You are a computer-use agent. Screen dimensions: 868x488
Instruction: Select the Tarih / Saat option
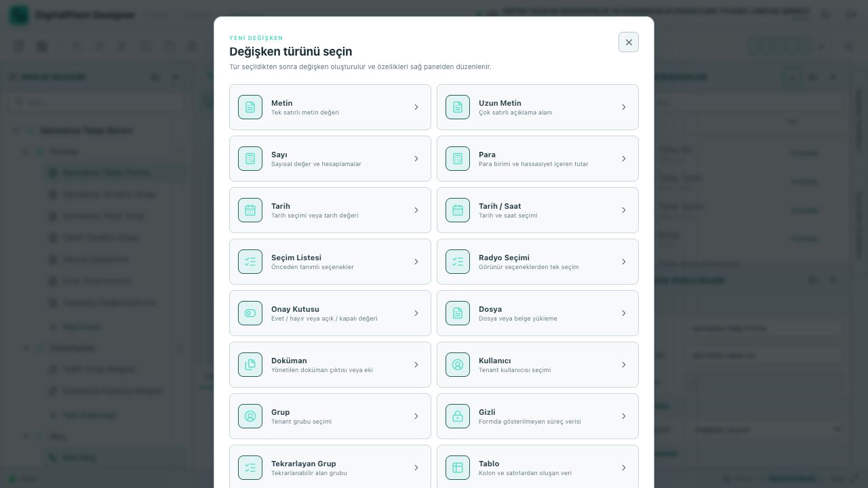[538, 210]
